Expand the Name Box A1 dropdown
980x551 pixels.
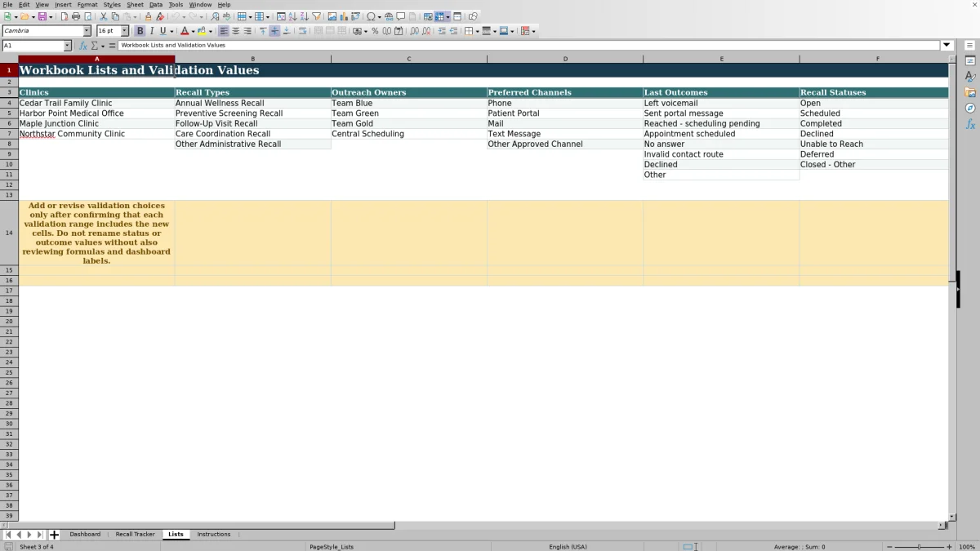click(68, 46)
